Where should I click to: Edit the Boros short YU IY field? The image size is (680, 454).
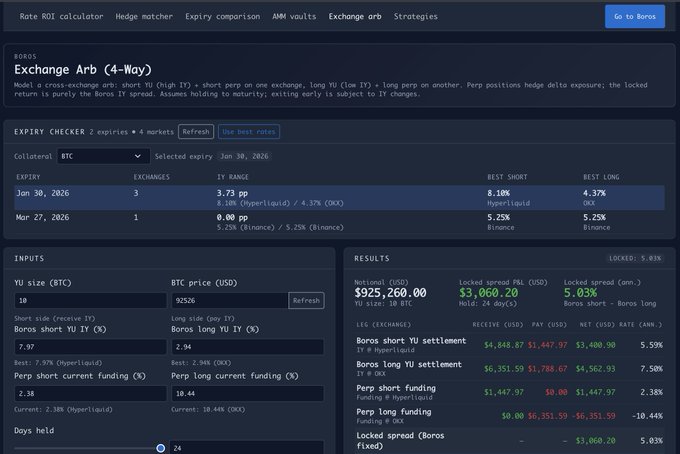click(88, 347)
